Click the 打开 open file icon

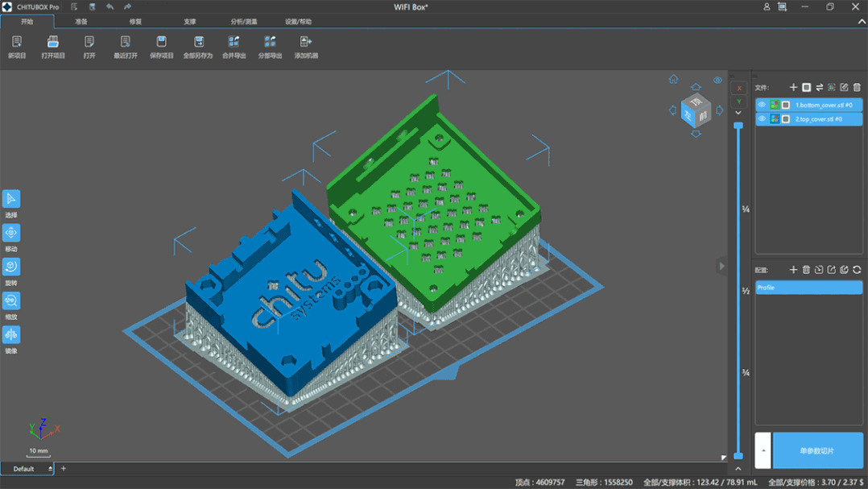[x=89, y=42]
